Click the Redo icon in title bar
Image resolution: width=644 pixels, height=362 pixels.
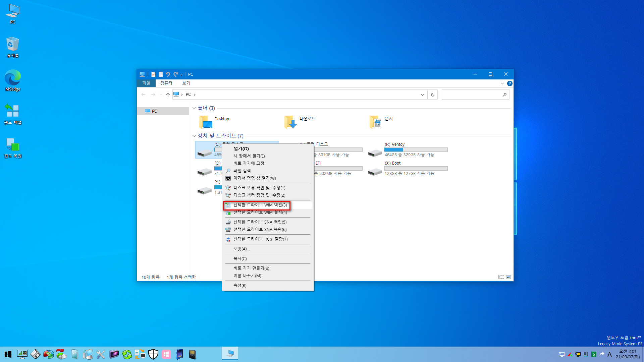pyautogui.click(x=175, y=74)
